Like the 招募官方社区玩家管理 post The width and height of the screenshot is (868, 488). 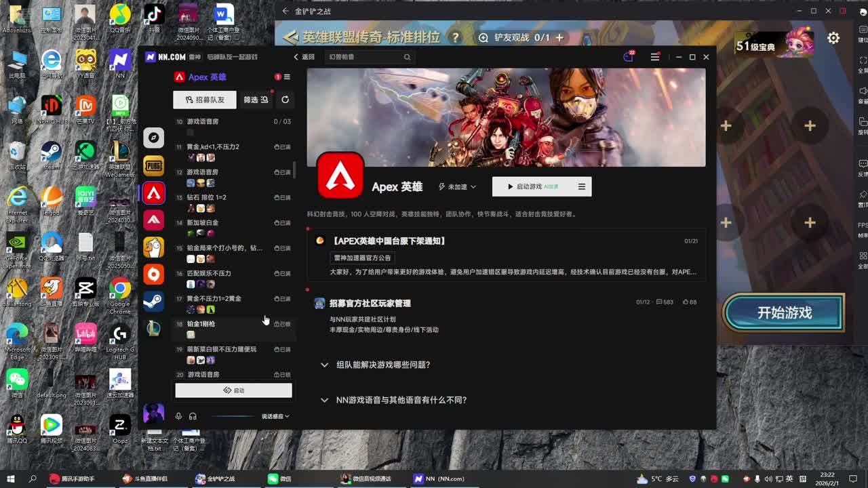690,302
